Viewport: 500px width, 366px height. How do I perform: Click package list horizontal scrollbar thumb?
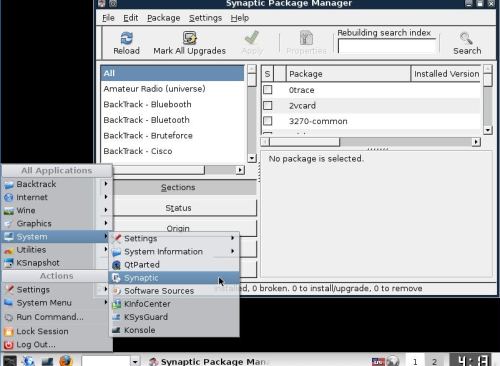[x=304, y=142]
